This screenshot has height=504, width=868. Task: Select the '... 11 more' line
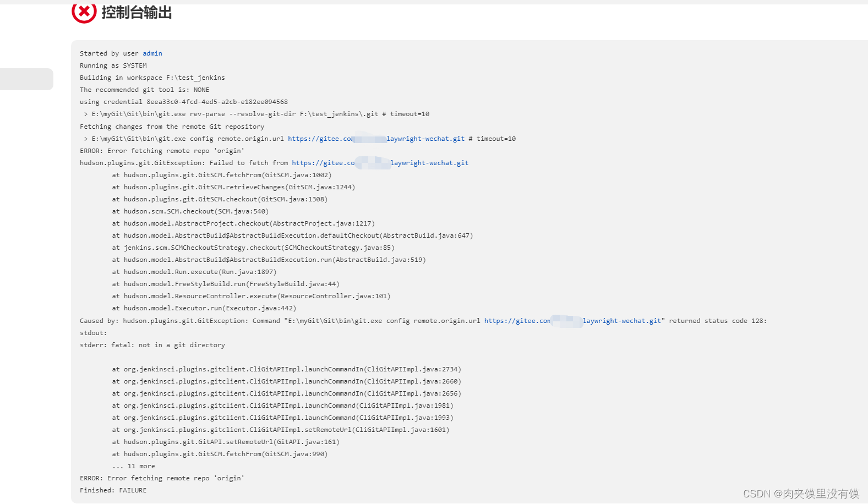[134, 466]
